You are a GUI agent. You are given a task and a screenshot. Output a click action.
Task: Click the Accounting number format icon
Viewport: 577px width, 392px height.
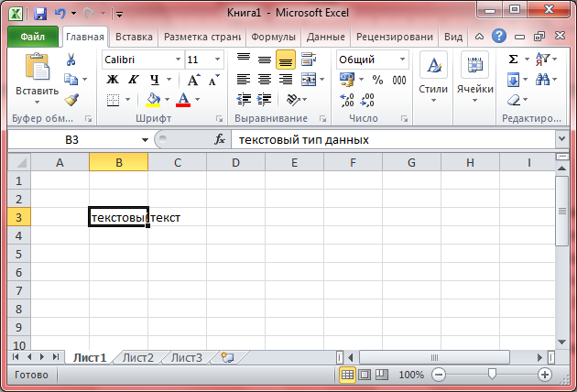tap(347, 80)
